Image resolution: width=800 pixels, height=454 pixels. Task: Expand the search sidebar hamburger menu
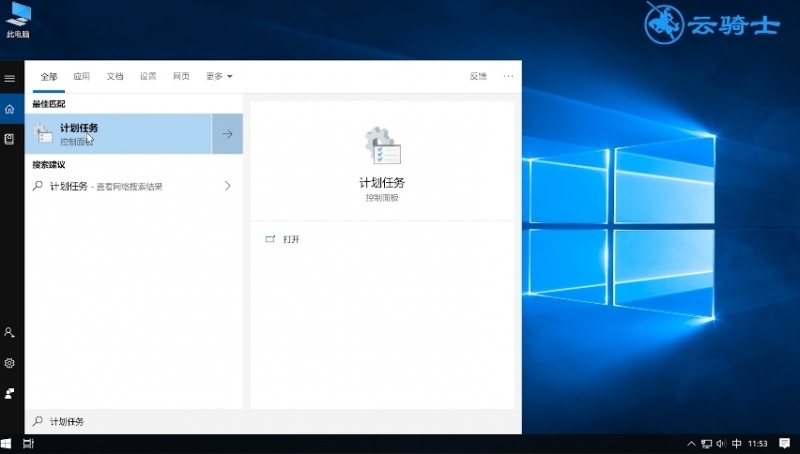[x=10, y=79]
